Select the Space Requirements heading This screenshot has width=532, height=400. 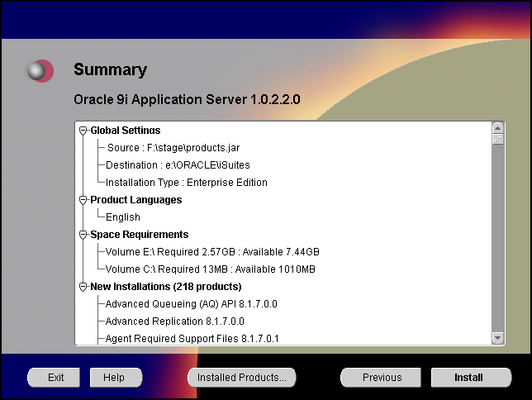[x=140, y=234]
